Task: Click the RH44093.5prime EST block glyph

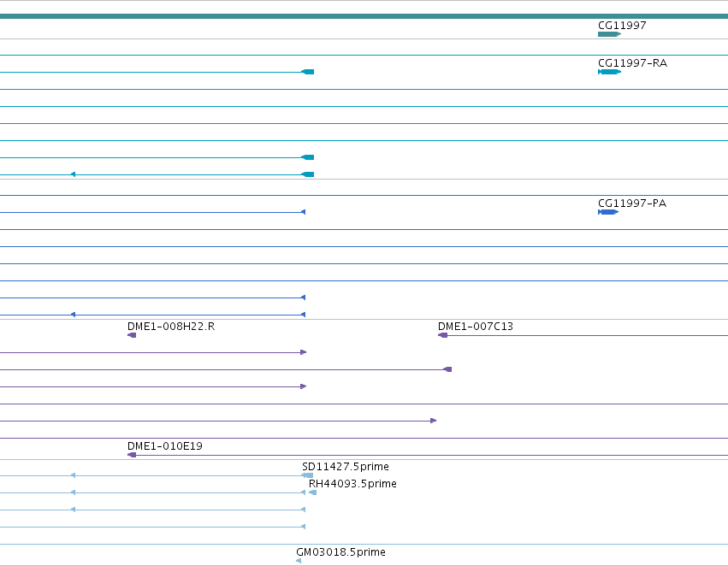Action: click(x=312, y=492)
